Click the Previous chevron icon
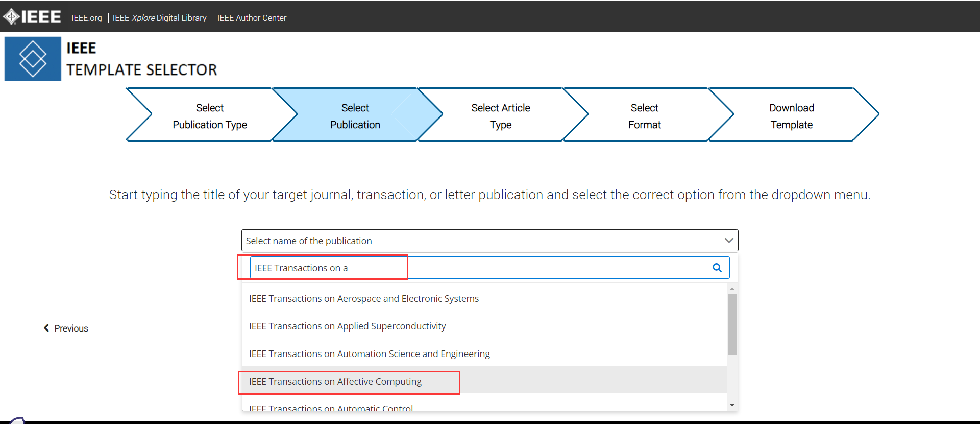This screenshot has width=980, height=424. tap(46, 328)
